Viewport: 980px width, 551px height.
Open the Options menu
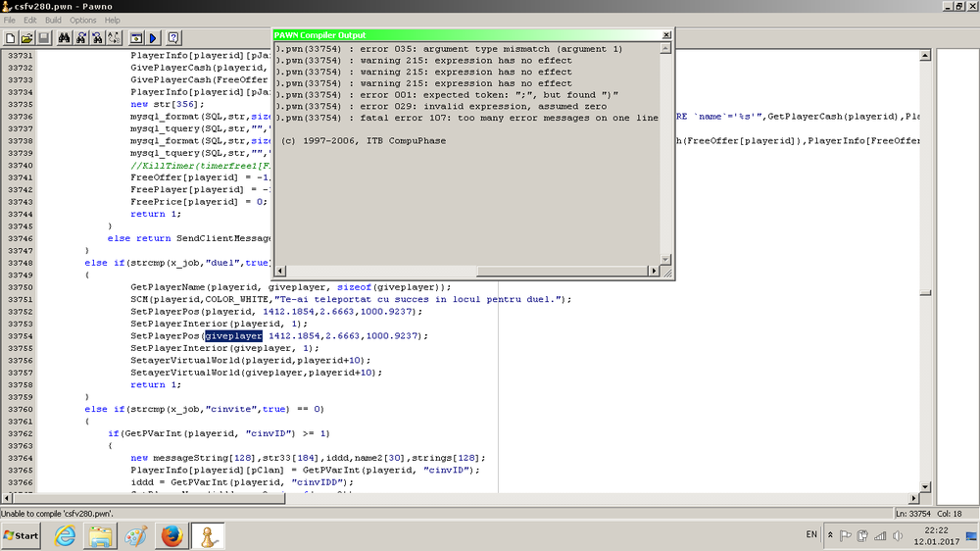(83, 20)
